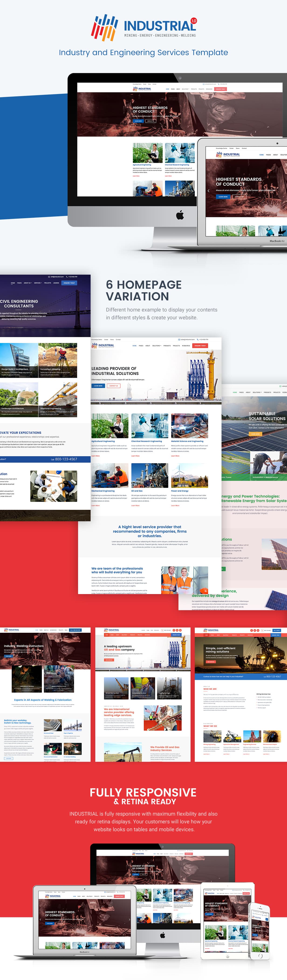Open the Chemical Research Engineering lab image
The height and width of the screenshot is (980, 287).
(x=150, y=426)
